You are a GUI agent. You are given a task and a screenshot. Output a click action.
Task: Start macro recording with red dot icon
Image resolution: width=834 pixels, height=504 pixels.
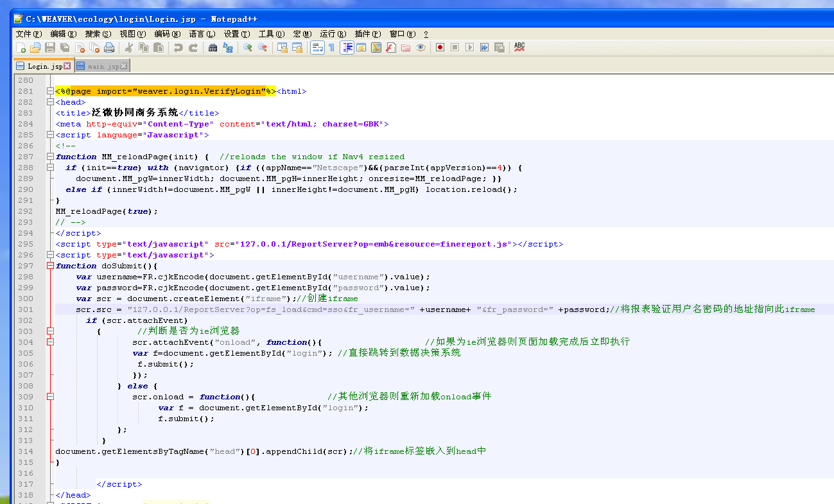(x=440, y=48)
